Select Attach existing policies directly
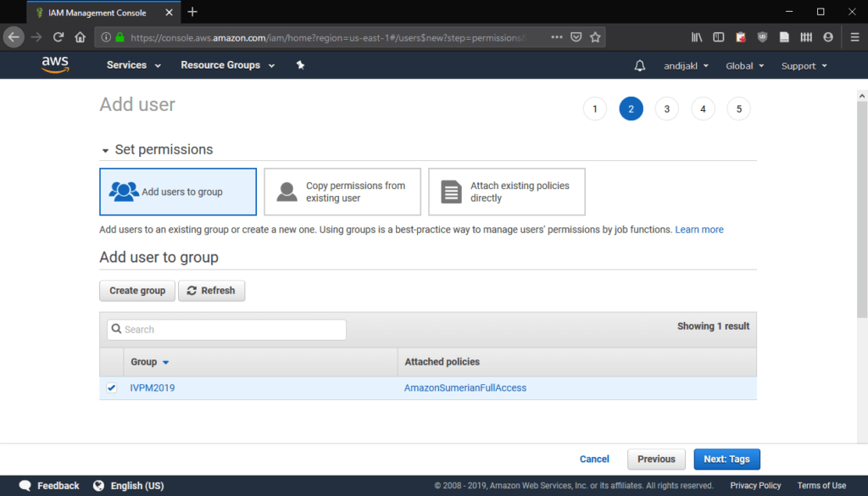The height and width of the screenshot is (496, 868). click(507, 192)
